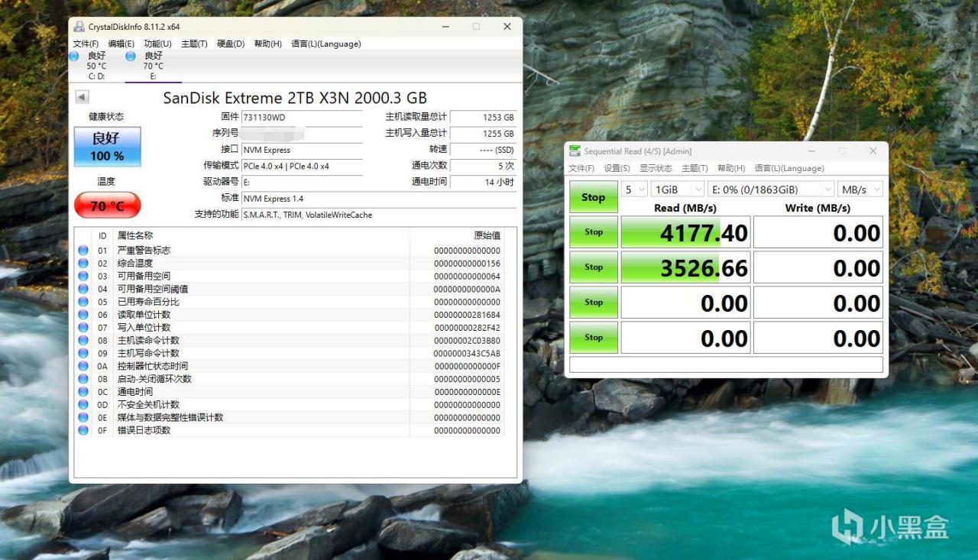
Task: Click the rotation field showing ---- (SSD)
Action: [x=483, y=150]
